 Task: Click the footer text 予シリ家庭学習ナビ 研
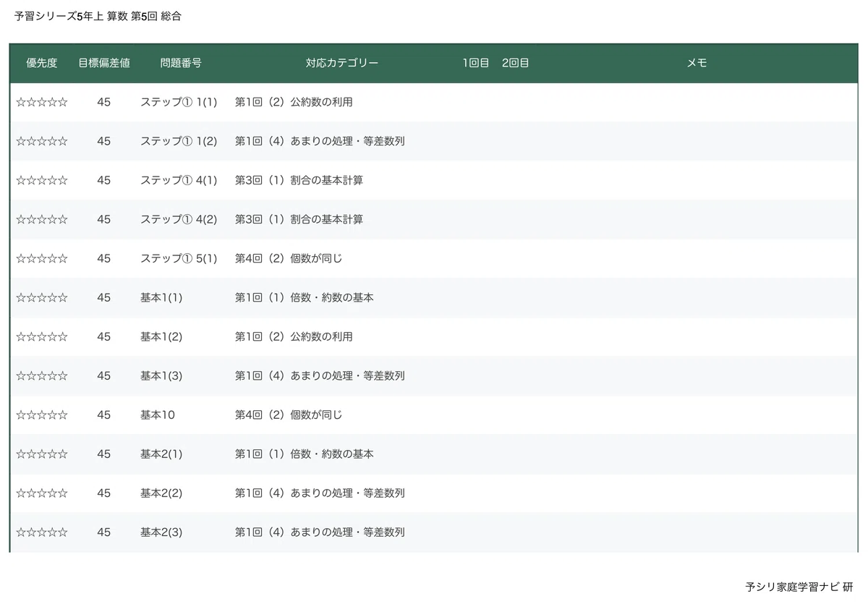tap(799, 587)
